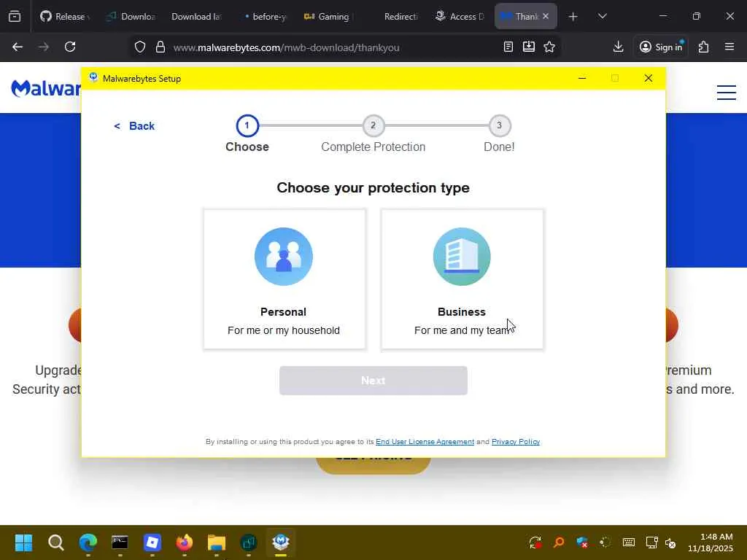This screenshot has height=560, width=747.
Task: Open Microsoft Edge from the taskbar
Action: pos(88,542)
